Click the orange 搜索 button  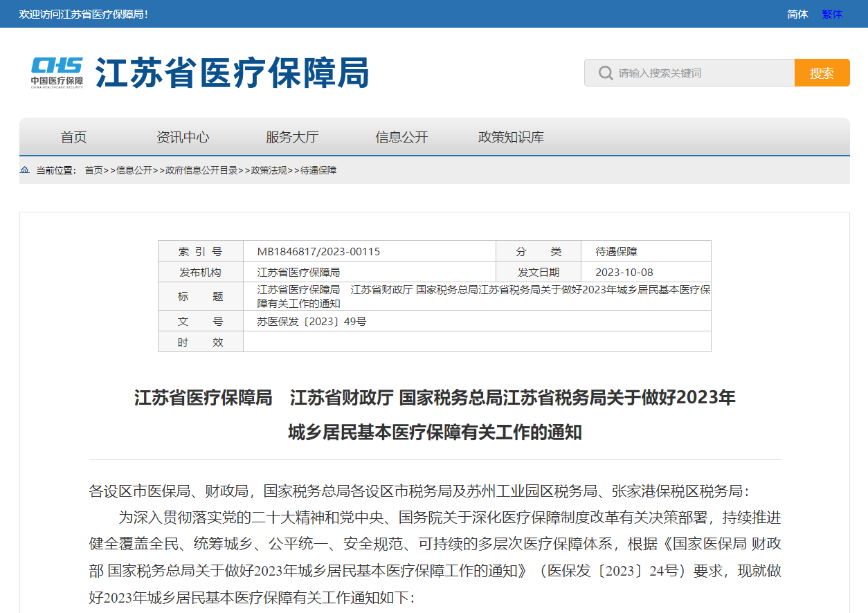tap(822, 73)
